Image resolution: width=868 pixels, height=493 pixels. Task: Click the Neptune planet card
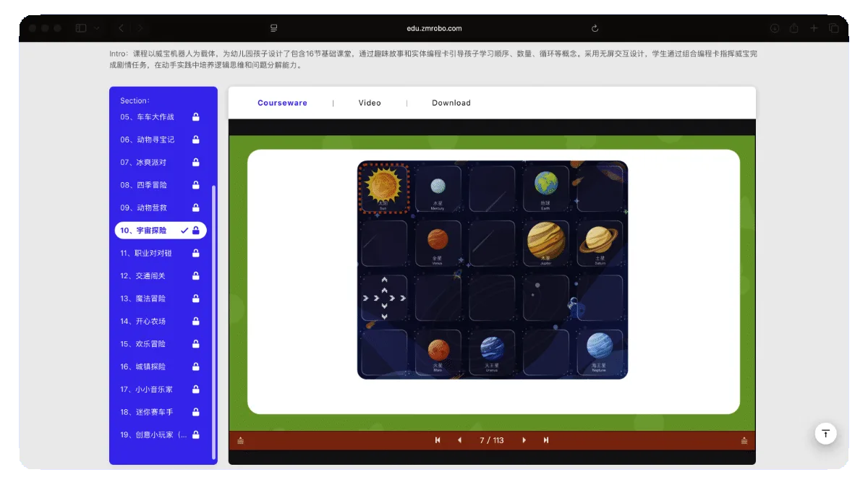[600, 351]
